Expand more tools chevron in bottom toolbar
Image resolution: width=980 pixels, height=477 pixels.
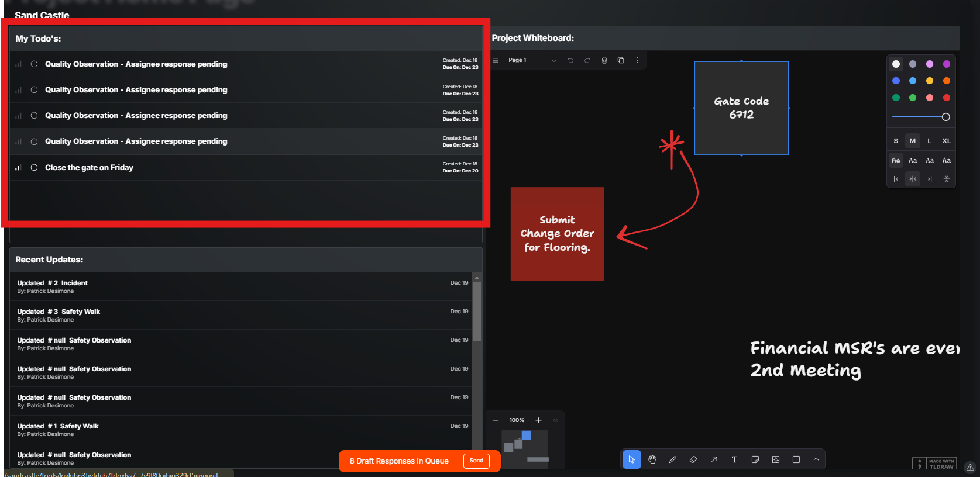816,459
